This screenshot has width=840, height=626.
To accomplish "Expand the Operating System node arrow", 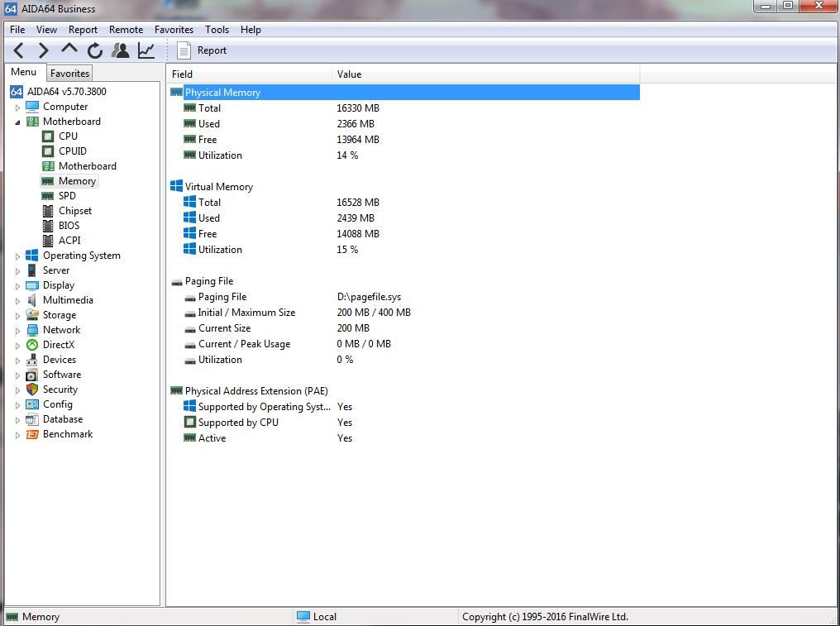I will tap(17, 256).
